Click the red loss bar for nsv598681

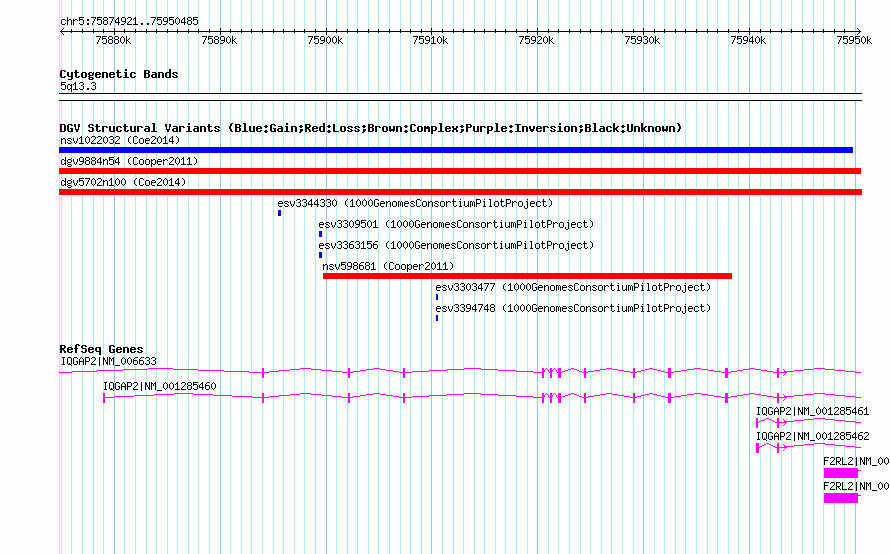pos(527,276)
